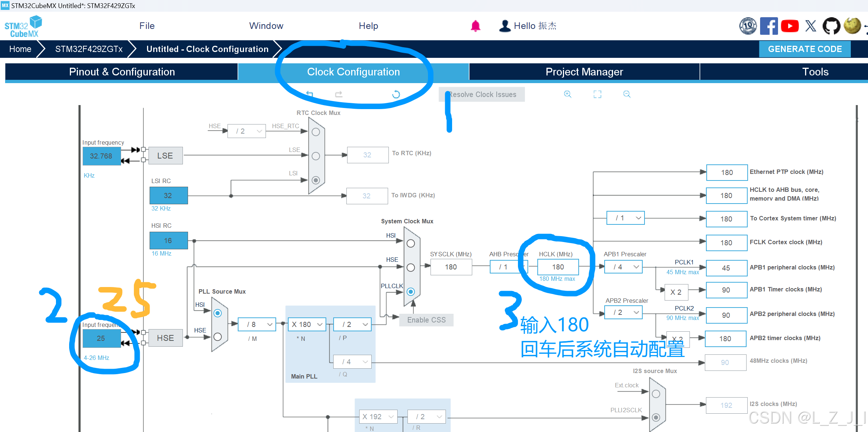Zoom in on the clock tree

click(x=568, y=94)
